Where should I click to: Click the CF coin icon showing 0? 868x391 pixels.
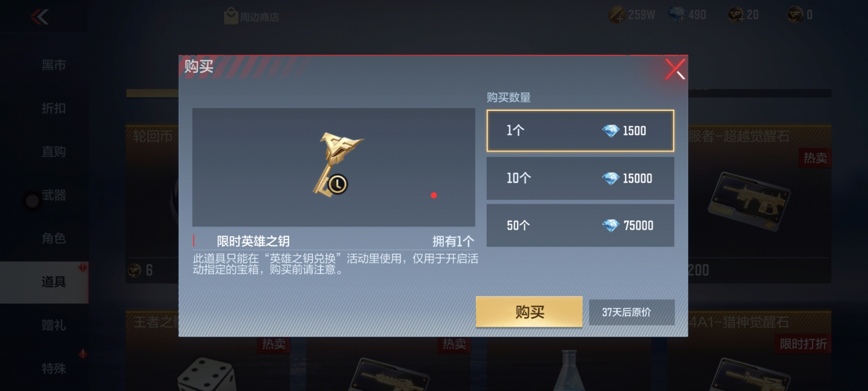[x=795, y=15]
